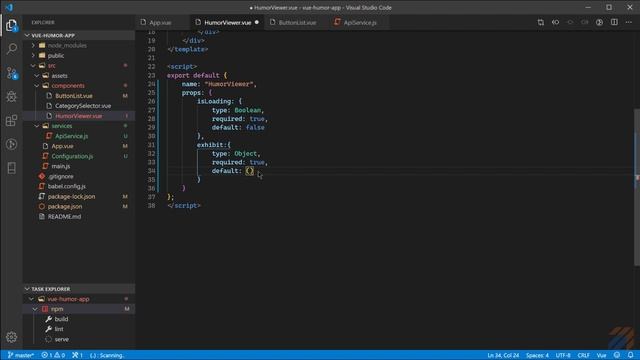640x360 pixels.
Task: Click the editor vertical scrollbar
Action: [637, 187]
